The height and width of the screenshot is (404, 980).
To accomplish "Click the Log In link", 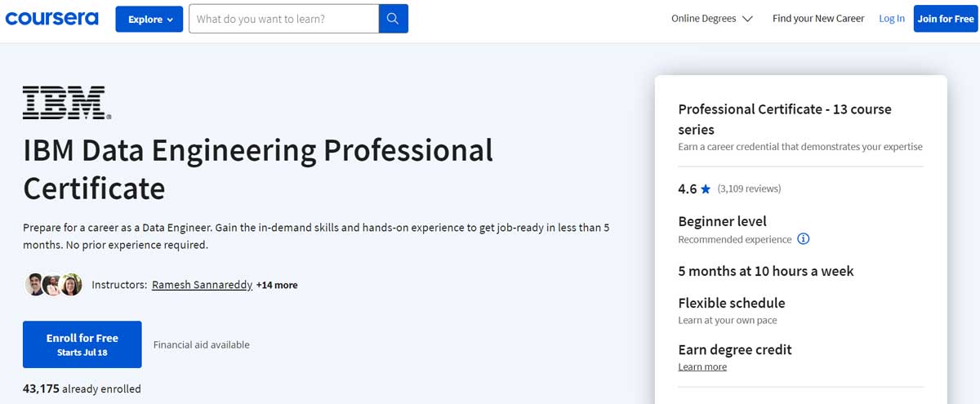I will click(x=892, y=19).
